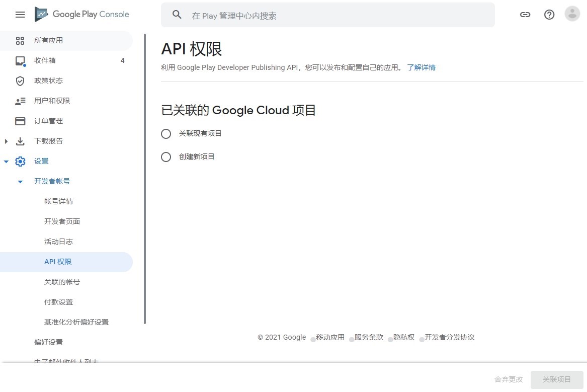Click the 了解详情 link

(x=422, y=68)
